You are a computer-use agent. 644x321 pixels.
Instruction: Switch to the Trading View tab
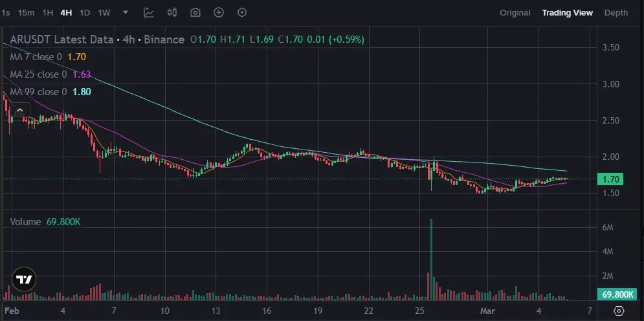pos(567,13)
